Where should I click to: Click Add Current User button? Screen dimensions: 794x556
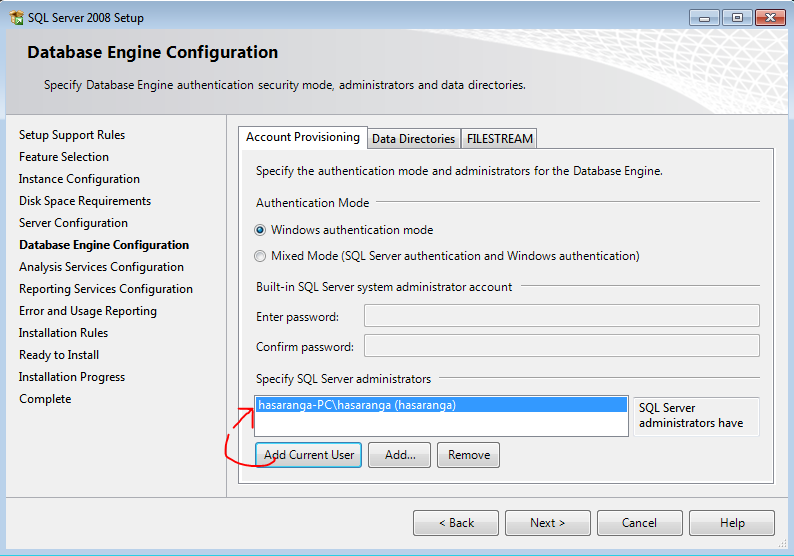click(x=308, y=455)
